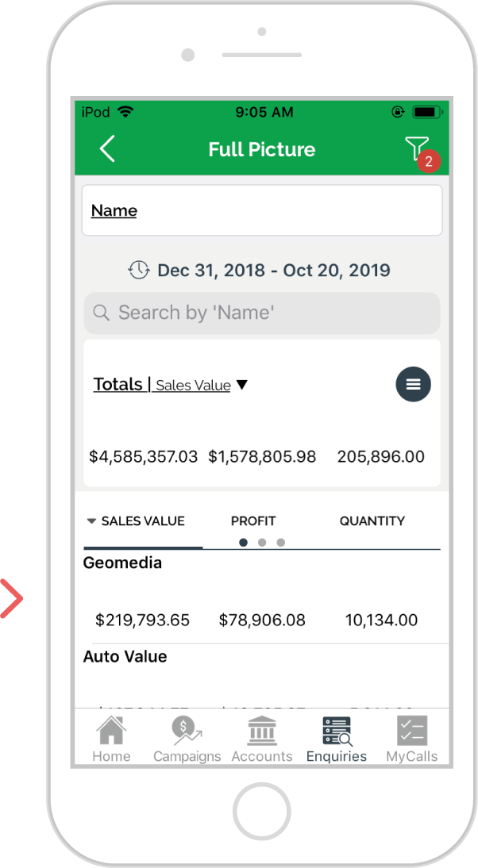Viewport: 478px width, 868px height.
Task: Switch to the third page dot
Action: pyautogui.click(x=281, y=543)
